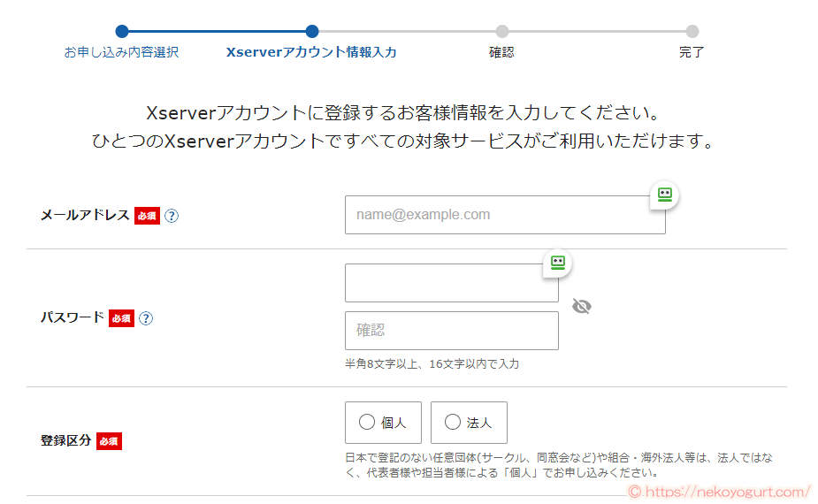The height and width of the screenshot is (504, 818).
Task: Click the 半角8文字以上 password hint text
Action: 432,364
